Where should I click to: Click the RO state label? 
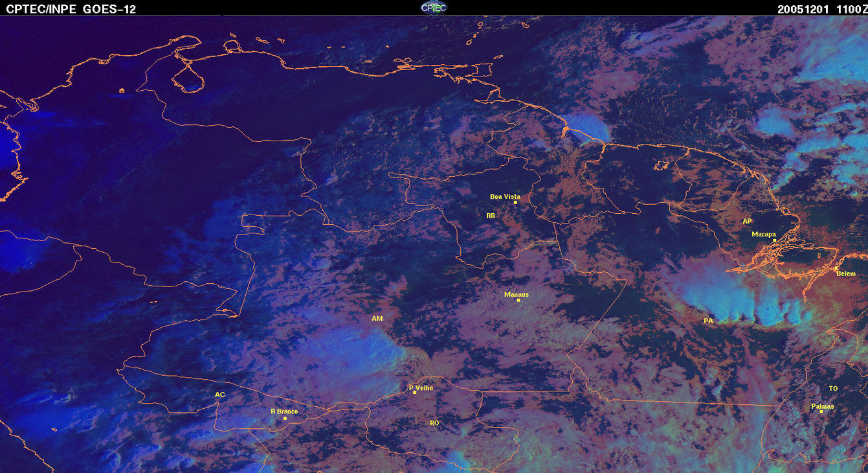pyautogui.click(x=434, y=422)
